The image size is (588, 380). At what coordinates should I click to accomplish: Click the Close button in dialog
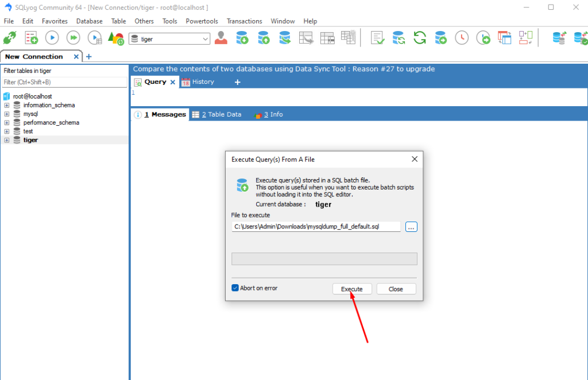pyautogui.click(x=396, y=289)
